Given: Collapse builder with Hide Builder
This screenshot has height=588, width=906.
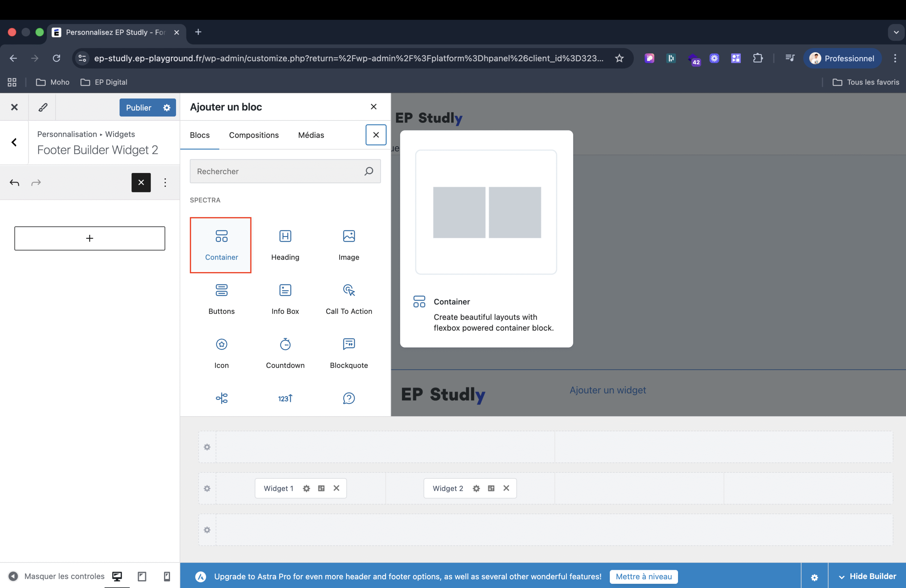Looking at the screenshot, I should (867, 576).
